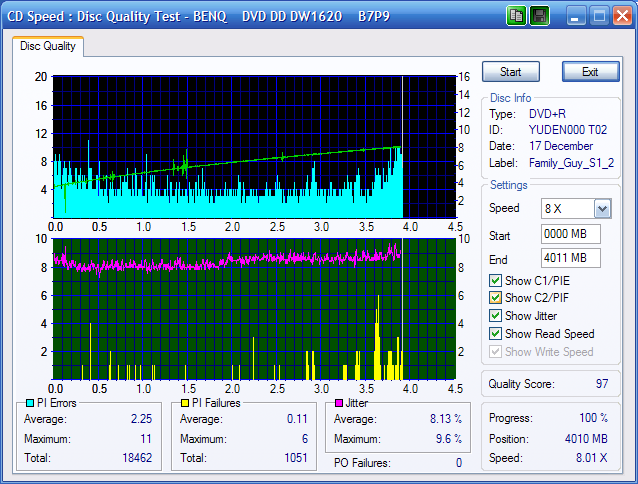Click the Start position field 0000 MB
This screenshot has width=638, height=484.
570,234
